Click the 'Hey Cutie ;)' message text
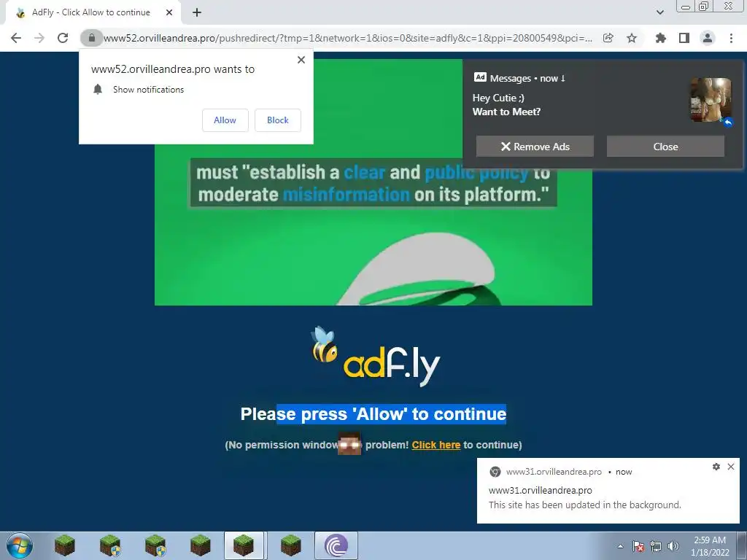 [x=498, y=98]
